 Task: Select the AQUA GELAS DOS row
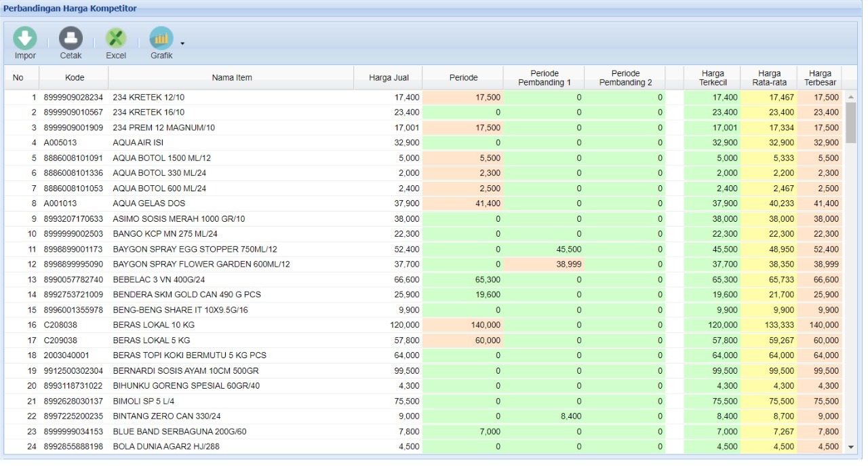pos(149,203)
